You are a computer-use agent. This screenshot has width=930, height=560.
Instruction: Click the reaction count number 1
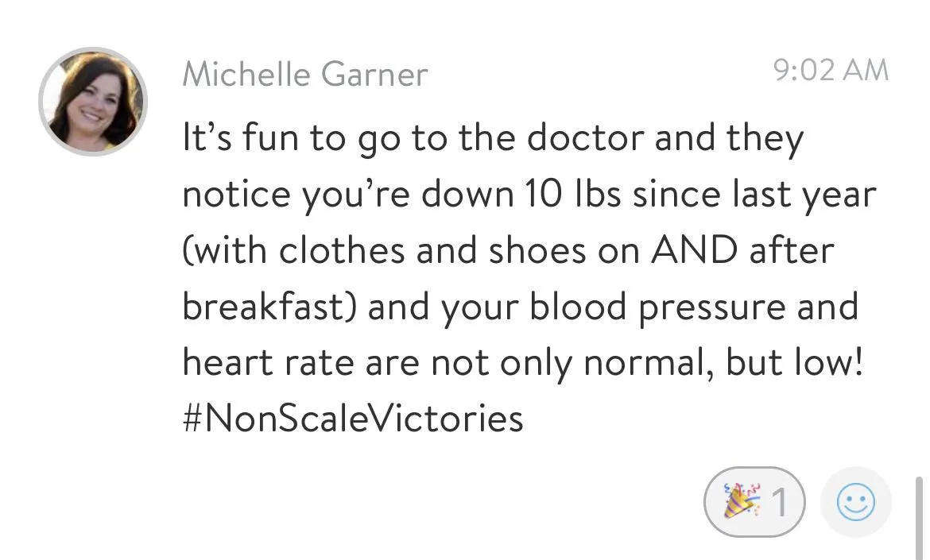(x=781, y=503)
